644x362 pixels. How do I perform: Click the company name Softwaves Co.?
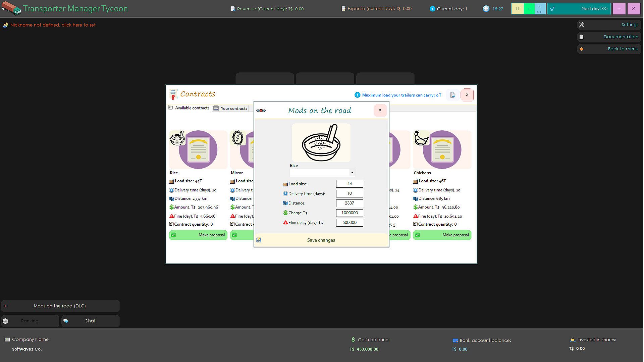[x=27, y=349]
